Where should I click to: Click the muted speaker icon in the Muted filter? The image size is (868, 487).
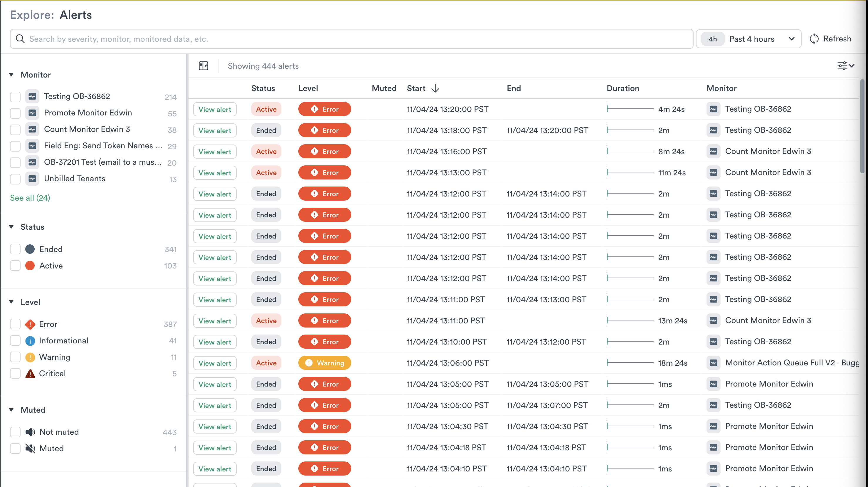30,448
